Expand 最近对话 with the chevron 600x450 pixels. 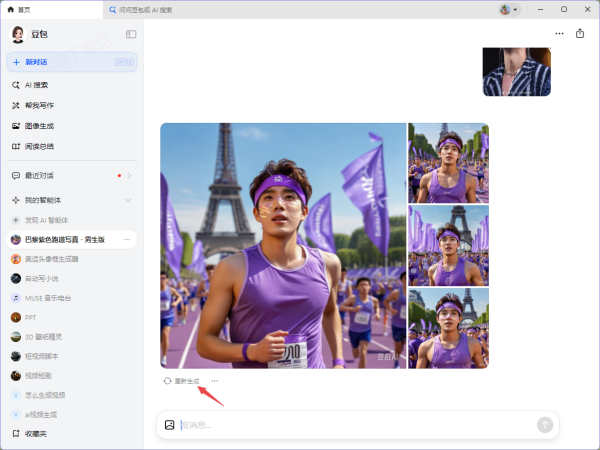tap(129, 176)
